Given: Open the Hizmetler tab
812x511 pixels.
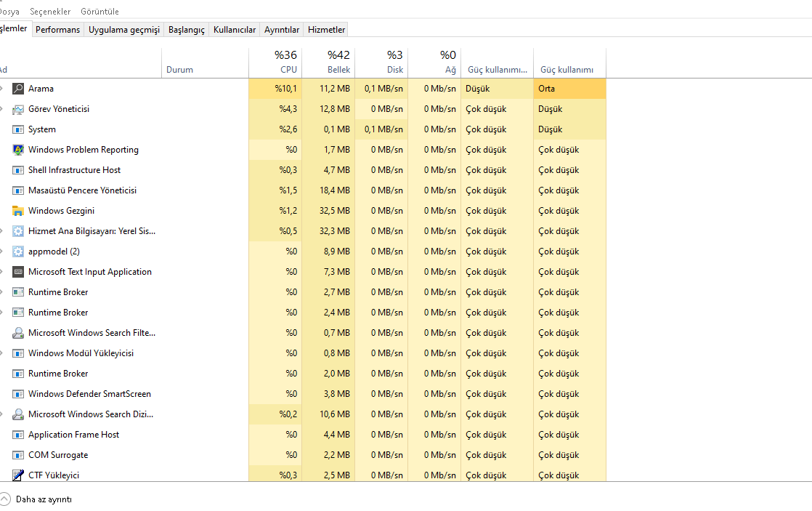Looking at the screenshot, I should point(326,30).
